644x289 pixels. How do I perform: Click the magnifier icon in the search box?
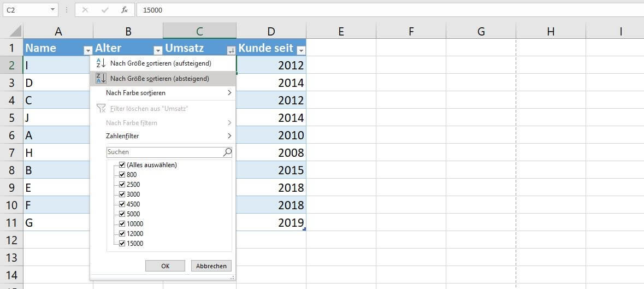click(x=227, y=152)
